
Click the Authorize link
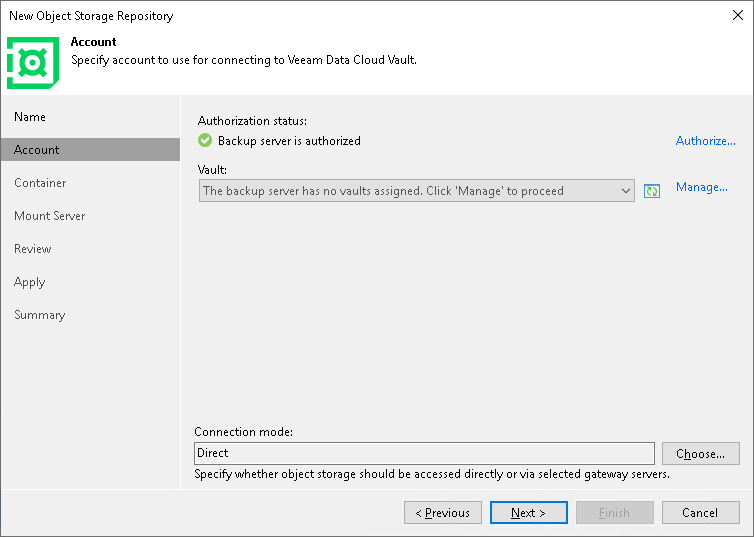[705, 141]
